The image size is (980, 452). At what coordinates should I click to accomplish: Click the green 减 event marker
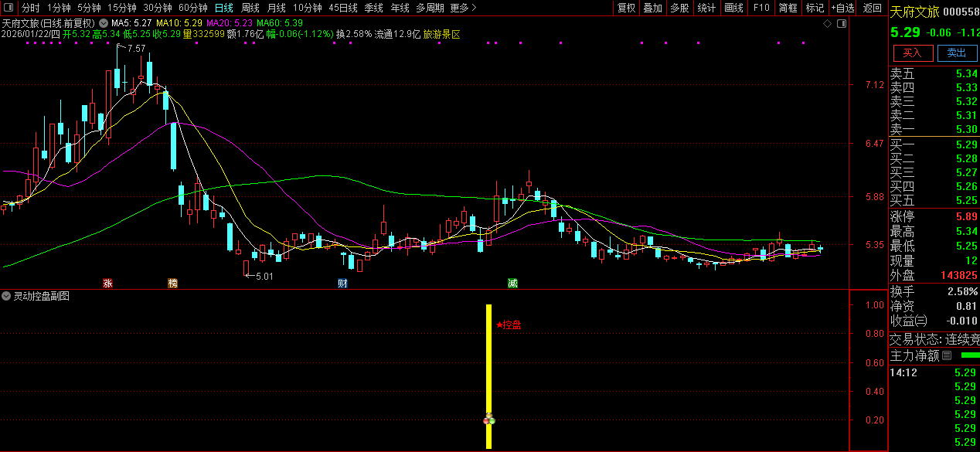512,284
